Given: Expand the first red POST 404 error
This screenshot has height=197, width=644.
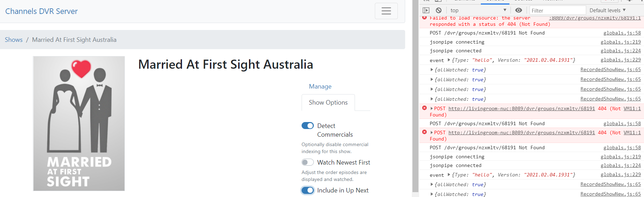Looking at the screenshot, I should [x=432, y=109].
